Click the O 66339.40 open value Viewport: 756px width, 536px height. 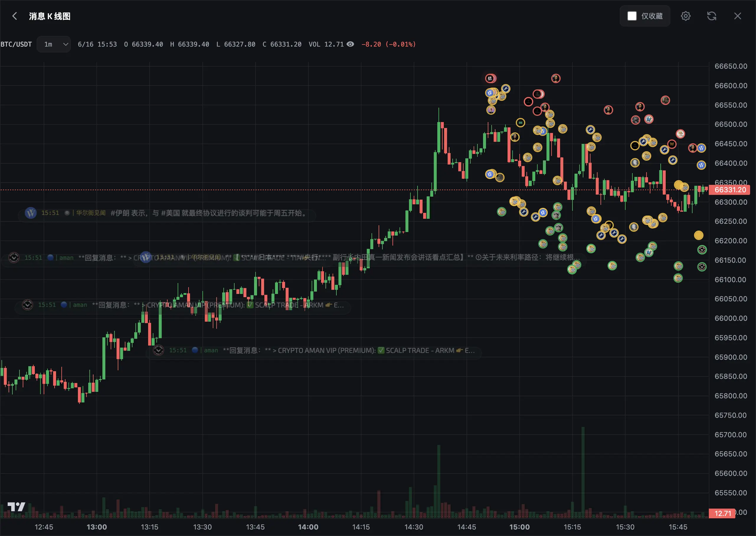click(x=144, y=44)
